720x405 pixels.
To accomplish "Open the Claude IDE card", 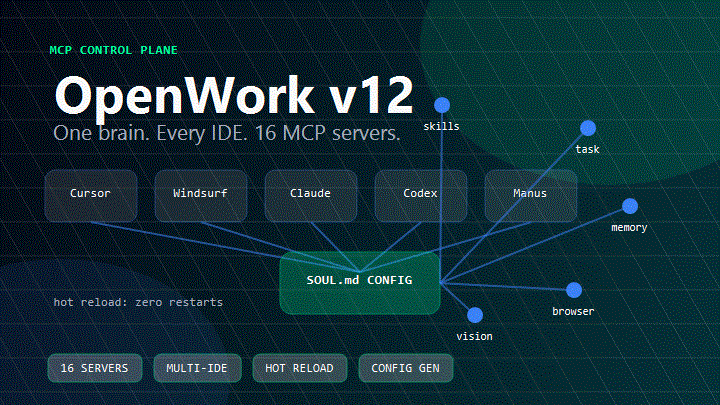I will pyautogui.click(x=311, y=196).
